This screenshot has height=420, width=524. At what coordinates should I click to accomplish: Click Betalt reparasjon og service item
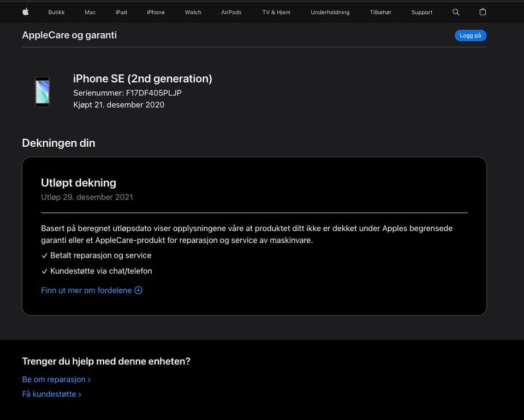(x=100, y=255)
